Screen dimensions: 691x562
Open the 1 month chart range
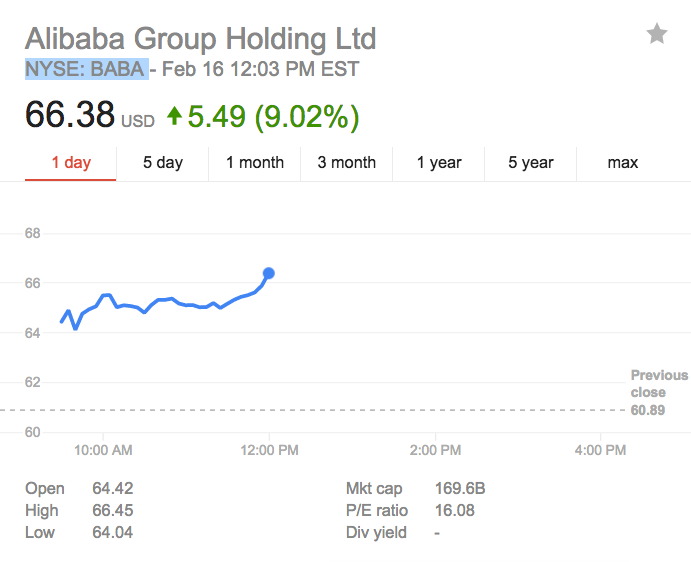pyautogui.click(x=255, y=163)
